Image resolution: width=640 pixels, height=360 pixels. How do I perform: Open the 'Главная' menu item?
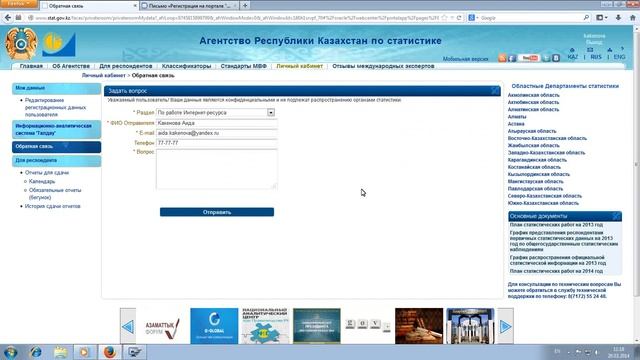pyautogui.click(x=31, y=66)
